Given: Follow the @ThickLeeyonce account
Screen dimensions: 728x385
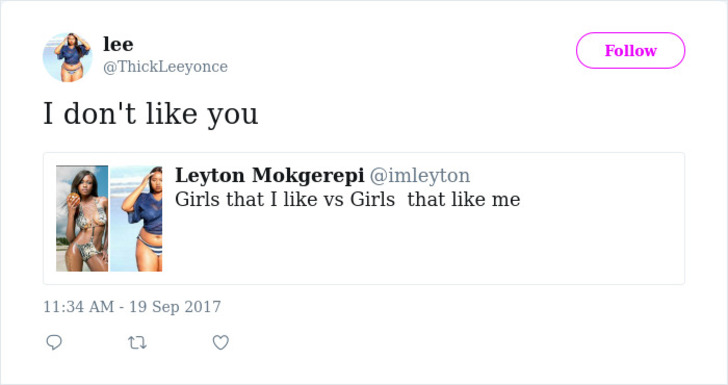Looking at the screenshot, I should (630, 50).
